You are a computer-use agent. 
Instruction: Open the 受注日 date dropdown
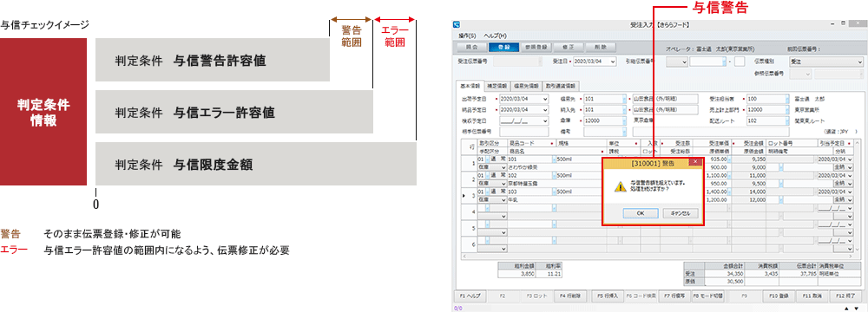[613, 62]
